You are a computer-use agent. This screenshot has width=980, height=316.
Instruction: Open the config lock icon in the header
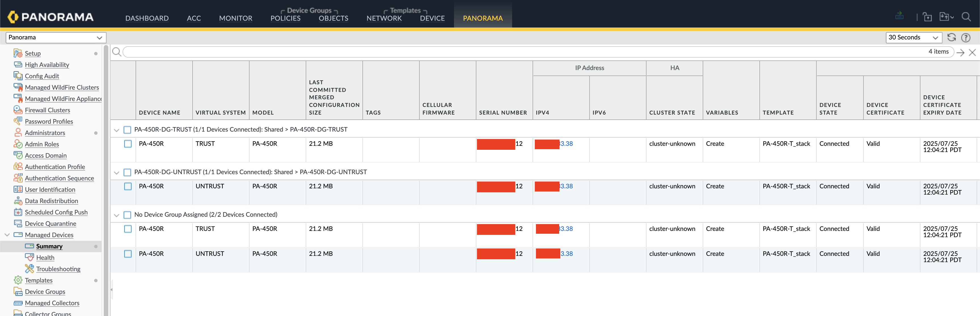click(927, 17)
